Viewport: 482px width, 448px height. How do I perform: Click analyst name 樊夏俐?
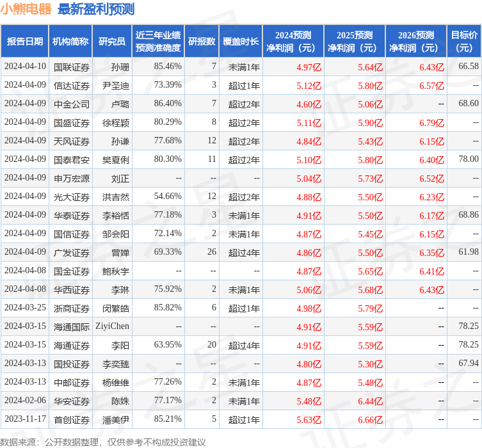pyautogui.click(x=116, y=160)
